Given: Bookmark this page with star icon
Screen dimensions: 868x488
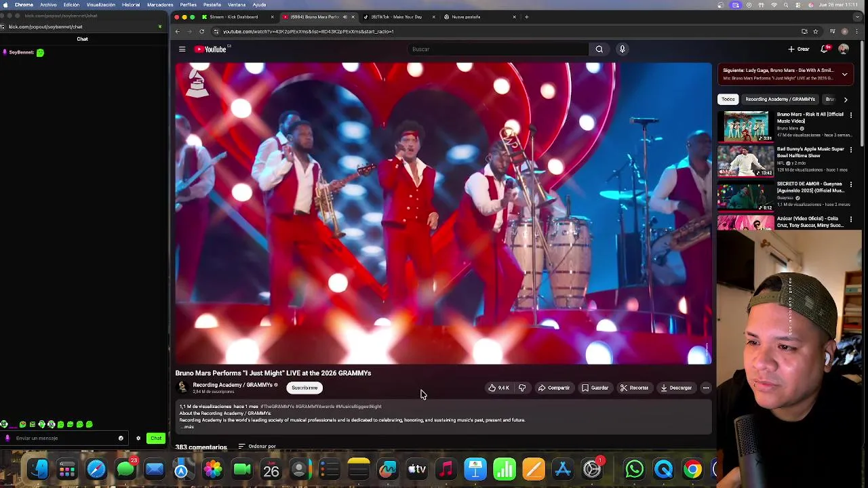Looking at the screenshot, I should (x=816, y=31).
